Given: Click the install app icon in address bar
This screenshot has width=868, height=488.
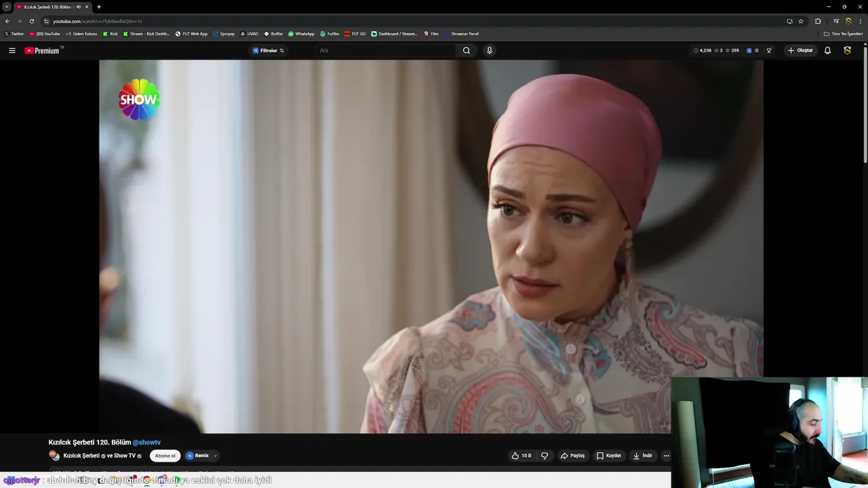Looking at the screenshot, I should tap(789, 21).
